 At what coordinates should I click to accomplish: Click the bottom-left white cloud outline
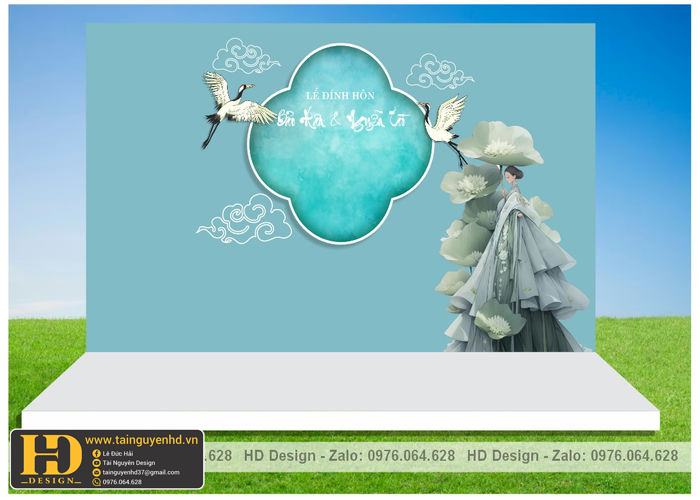pyautogui.click(x=245, y=220)
